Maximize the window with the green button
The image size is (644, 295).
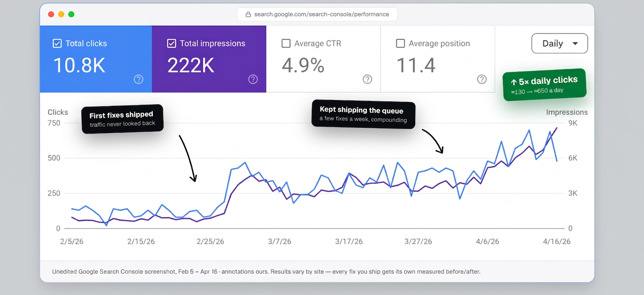tap(71, 14)
